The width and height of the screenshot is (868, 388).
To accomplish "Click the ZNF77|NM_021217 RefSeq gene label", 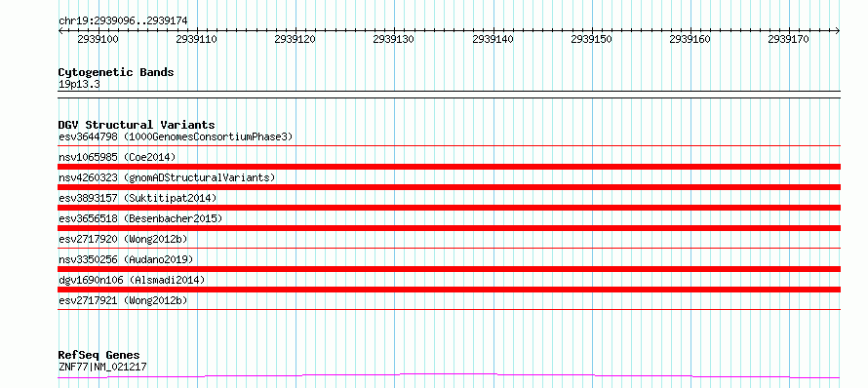I will (x=102, y=367).
